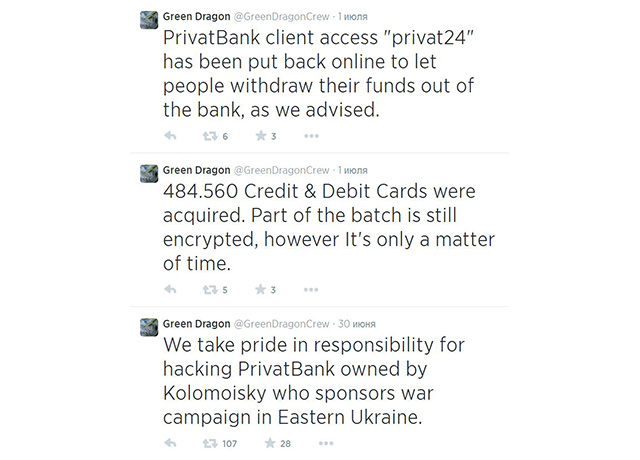Viewport: 640px width, 460px height.
Task: Reply to the privat24 online tweet
Action: 170,136
